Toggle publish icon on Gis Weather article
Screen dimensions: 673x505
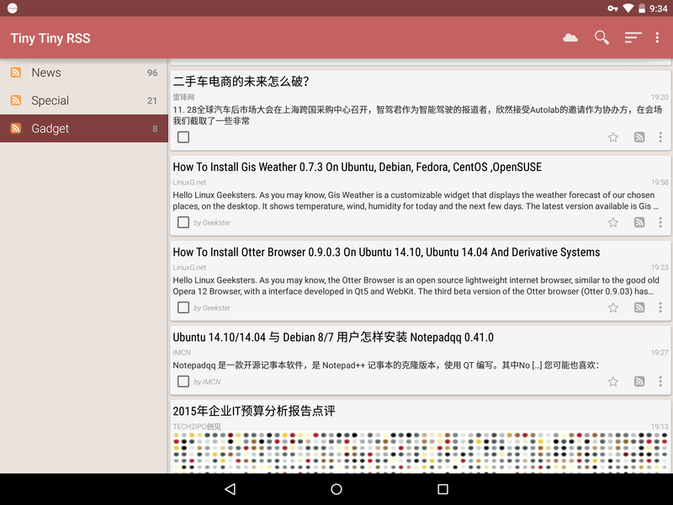(639, 222)
